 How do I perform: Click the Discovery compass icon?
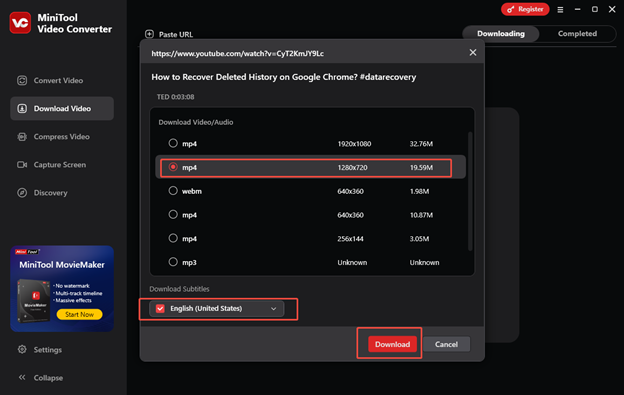tap(22, 193)
